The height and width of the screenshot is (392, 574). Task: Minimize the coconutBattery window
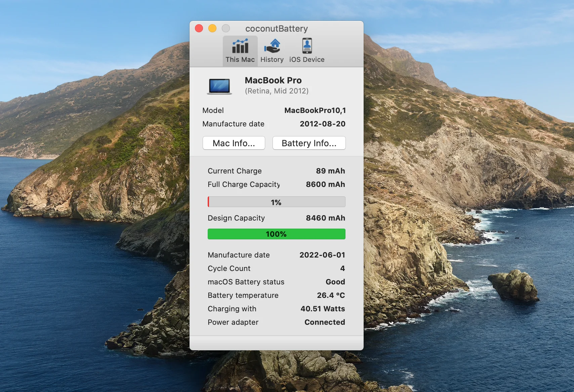tap(212, 29)
